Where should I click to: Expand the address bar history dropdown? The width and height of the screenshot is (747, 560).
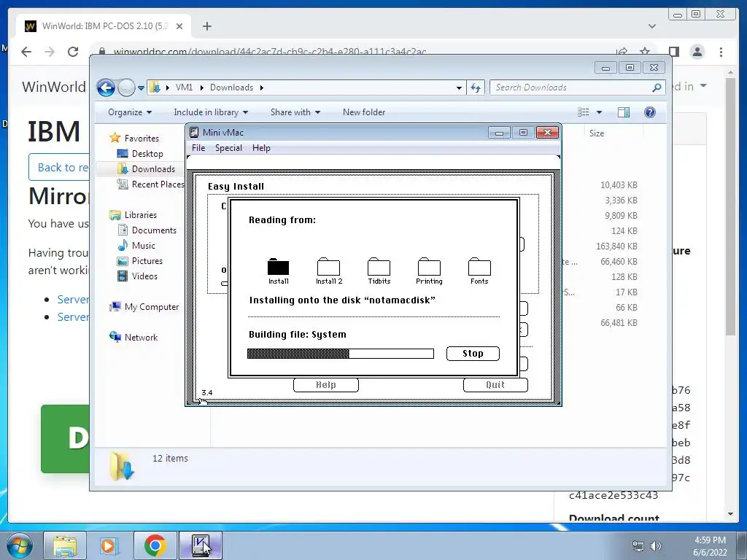click(459, 88)
